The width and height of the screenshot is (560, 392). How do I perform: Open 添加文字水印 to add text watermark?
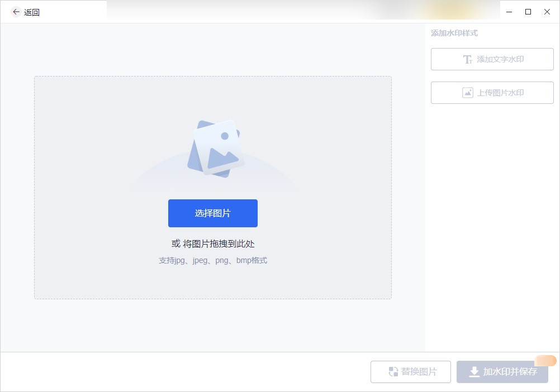pos(492,59)
